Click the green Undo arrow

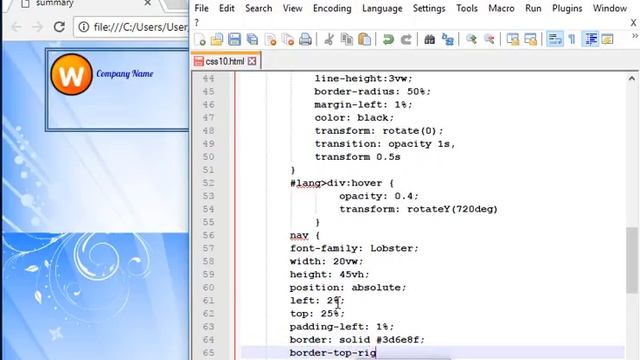tap(388, 39)
